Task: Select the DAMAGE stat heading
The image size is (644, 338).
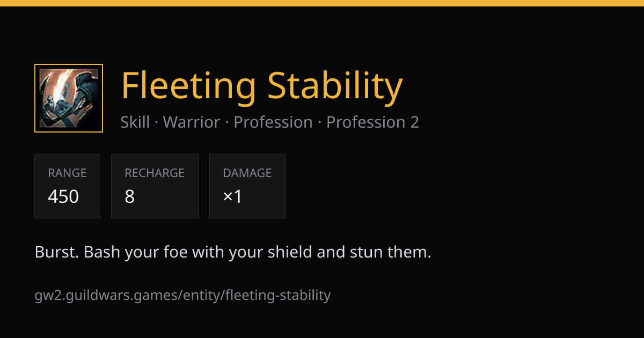Action: pos(247,173)
